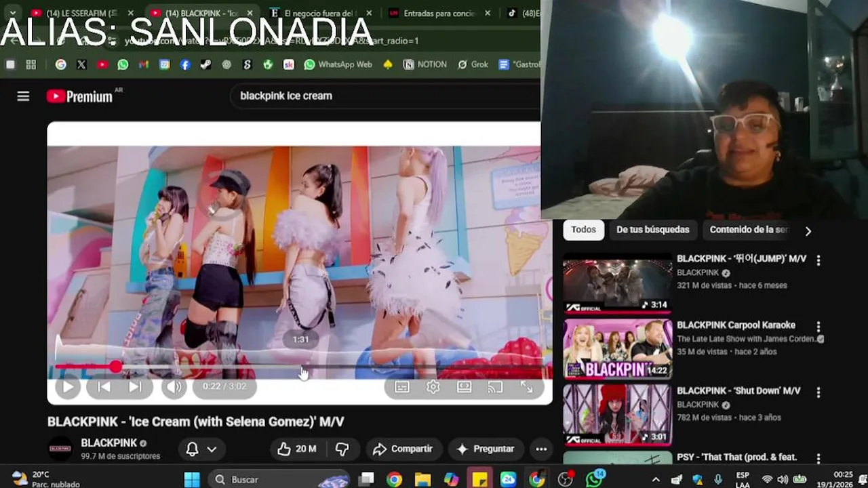Image resolution: width=868 pixels, height=488 pixels.
Task: Open the Steam bookmark icon
Action: (205, 64)
